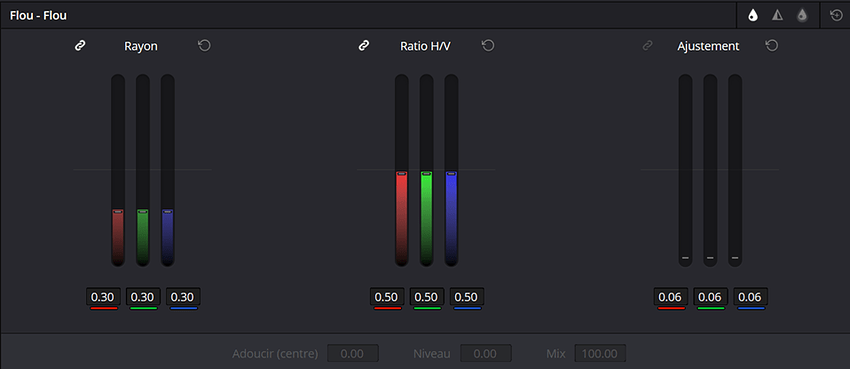The height and width of the screenshot is (369, 850).
Task: Click the Flou - Flou panel title
Action: 38,16
